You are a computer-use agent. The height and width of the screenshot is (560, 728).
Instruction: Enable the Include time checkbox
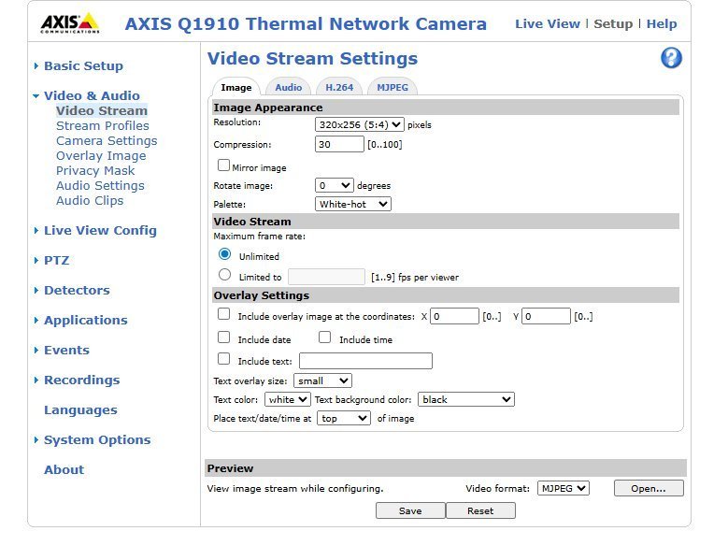(325, 337)
